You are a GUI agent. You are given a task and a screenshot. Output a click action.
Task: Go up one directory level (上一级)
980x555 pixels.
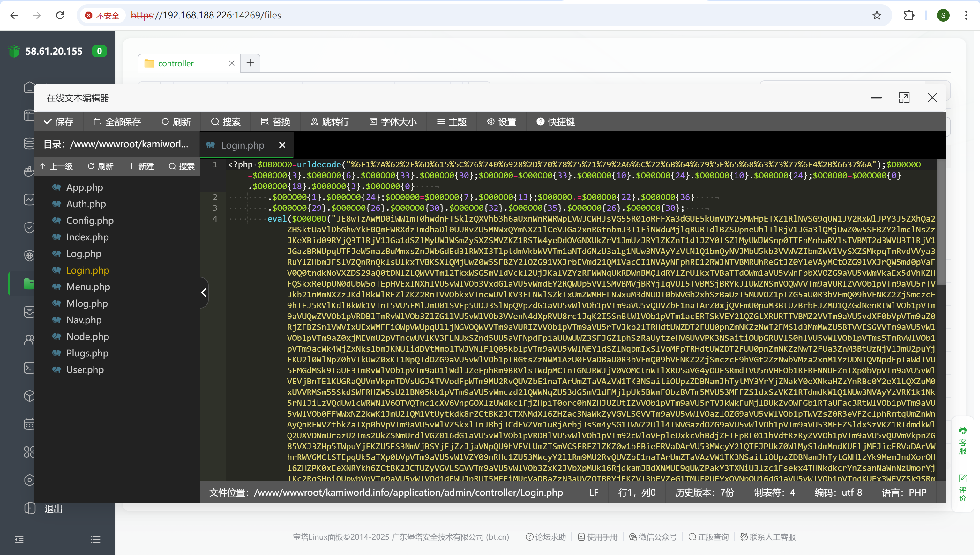pyautogui.click(x=56, y=166)
